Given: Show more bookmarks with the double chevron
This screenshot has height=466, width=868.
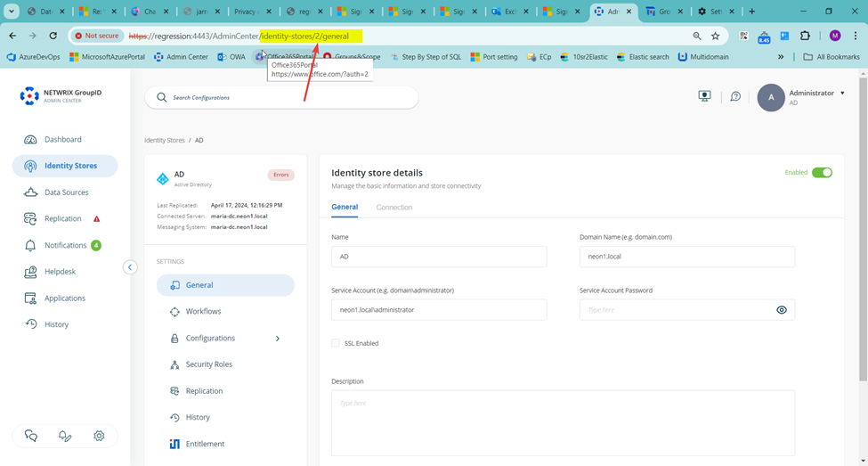Looking at the screenshot, I should (x=781, y=56).
